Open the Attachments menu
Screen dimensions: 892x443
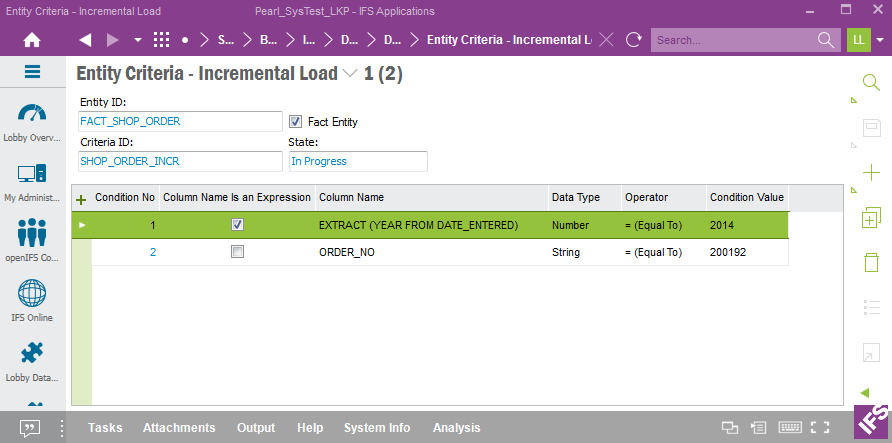[179, 428]
